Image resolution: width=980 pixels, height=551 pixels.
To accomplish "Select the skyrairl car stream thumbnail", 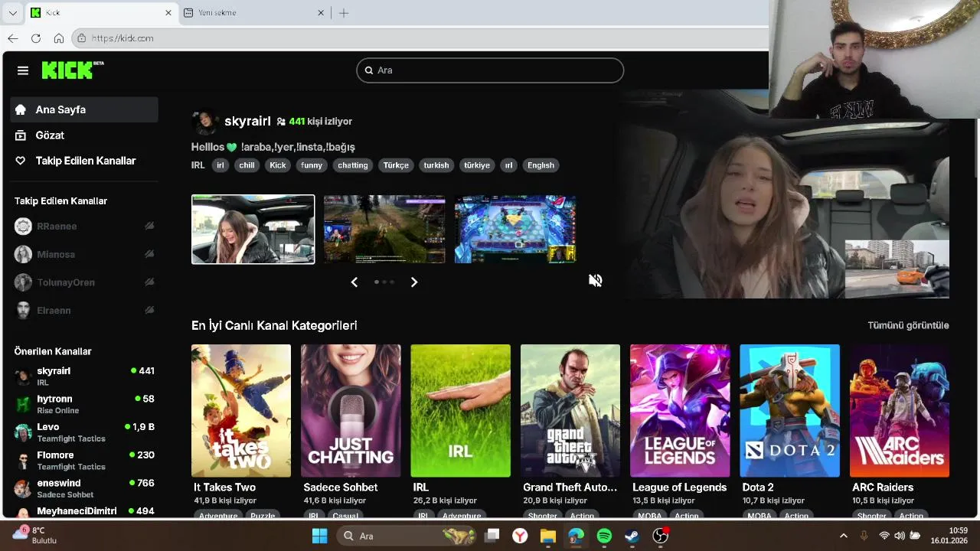I will pyautogui.click(x=253, y=230).
